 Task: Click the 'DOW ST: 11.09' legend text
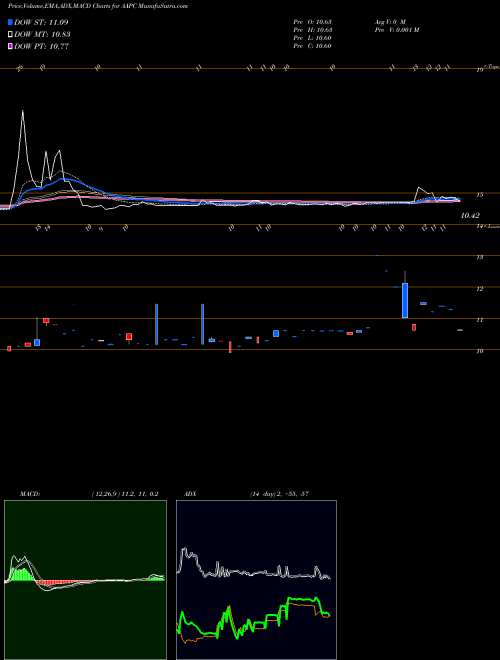click(x=41, y=22)
